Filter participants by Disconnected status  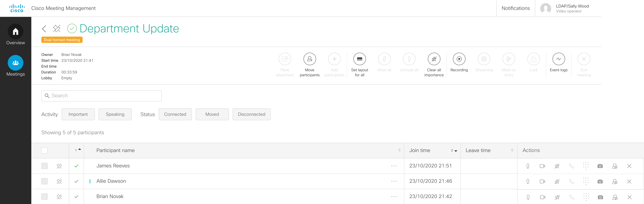(x=252, y=114)
